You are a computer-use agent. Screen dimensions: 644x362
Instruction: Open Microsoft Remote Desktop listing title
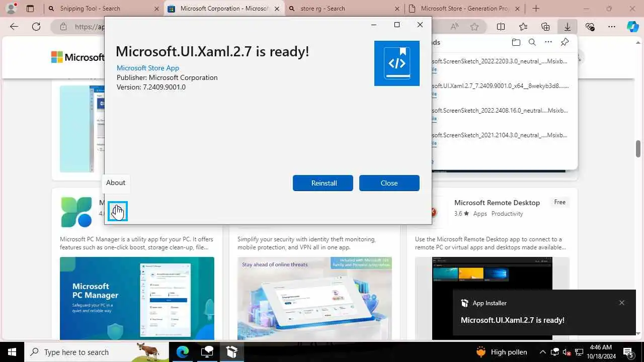tap(497, 203)
